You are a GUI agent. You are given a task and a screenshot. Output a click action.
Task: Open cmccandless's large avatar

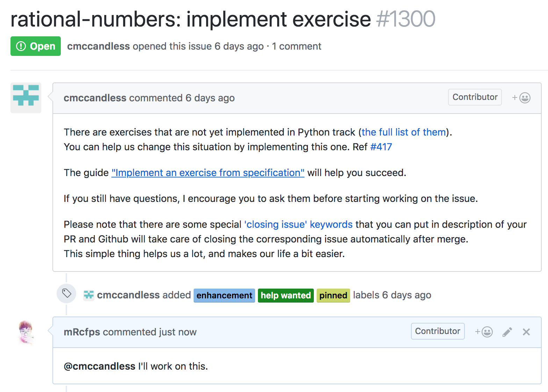[26, 98]
